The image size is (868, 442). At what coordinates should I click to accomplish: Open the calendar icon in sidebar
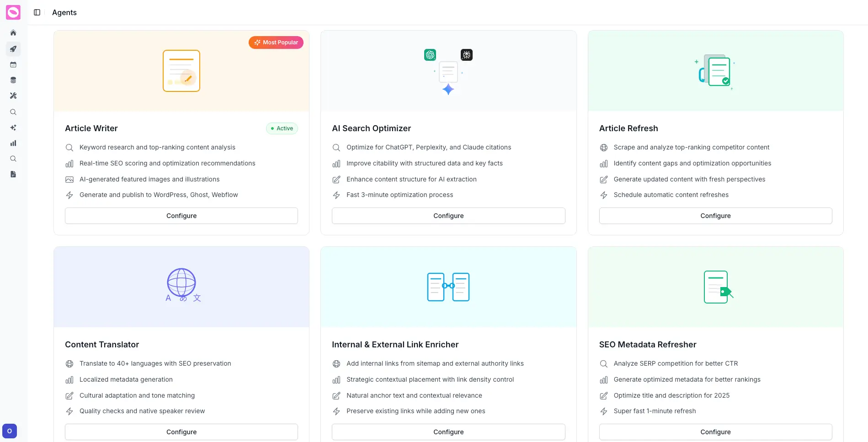pyautogui.click(x=13, y=65)
